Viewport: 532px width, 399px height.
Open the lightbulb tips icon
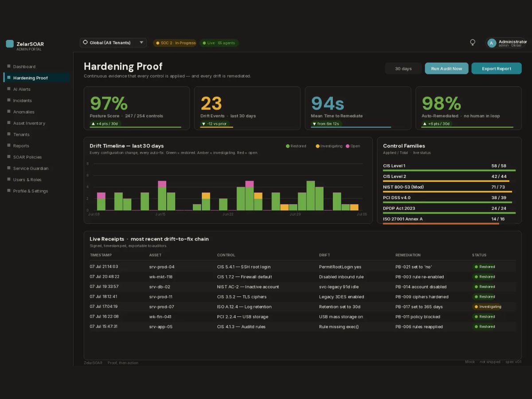tap(473, 43)
